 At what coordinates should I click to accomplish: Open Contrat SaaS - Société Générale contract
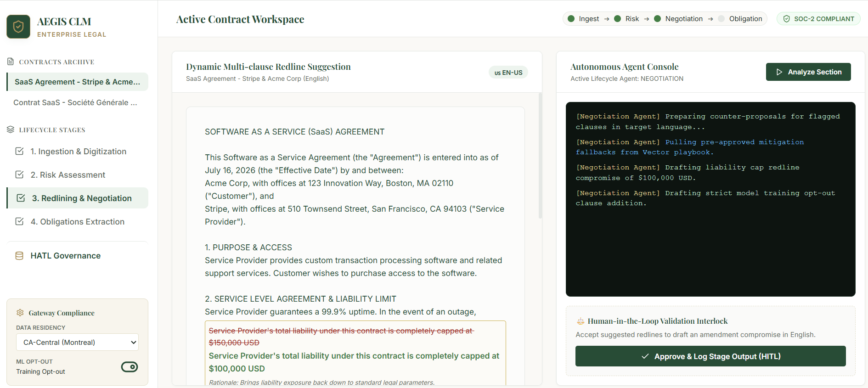pyautogui.click(x=77, y=102)
